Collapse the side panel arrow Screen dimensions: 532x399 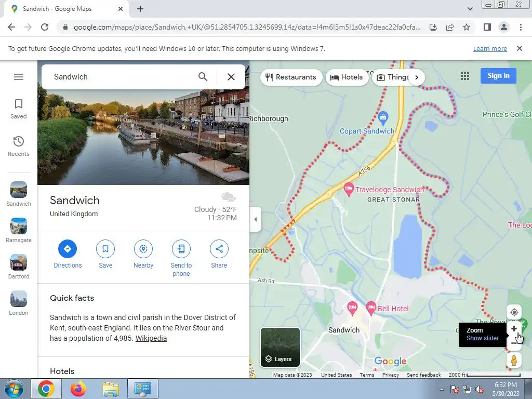point(256,219)
